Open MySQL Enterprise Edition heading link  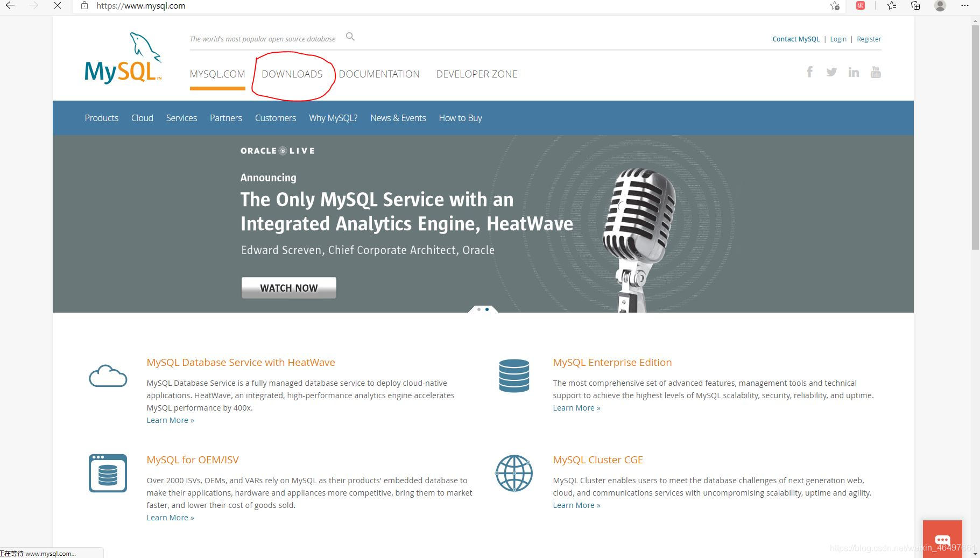pos(612,362)
